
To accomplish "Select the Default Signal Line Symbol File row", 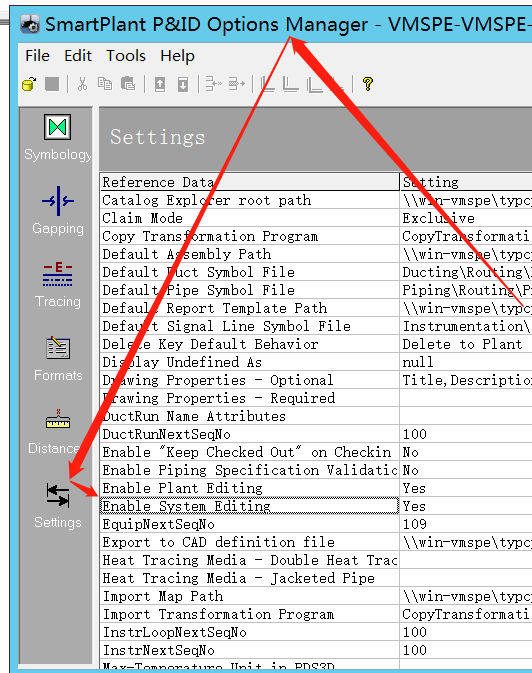I will (249, 327).
